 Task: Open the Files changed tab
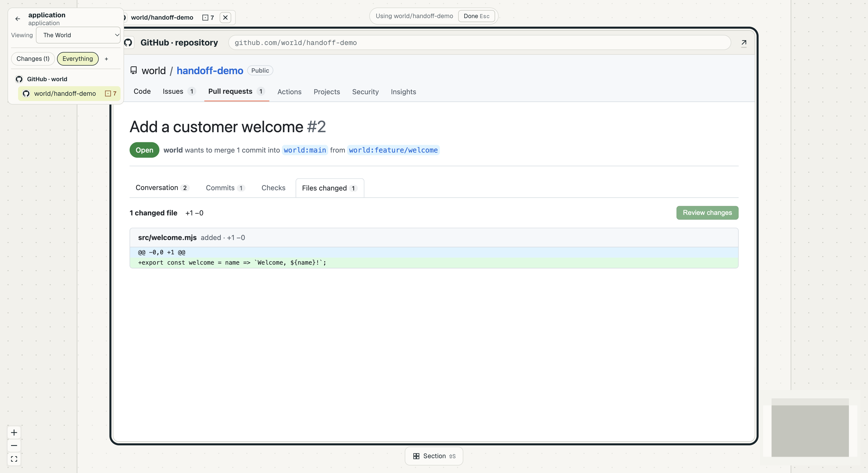tap(330, 188)
